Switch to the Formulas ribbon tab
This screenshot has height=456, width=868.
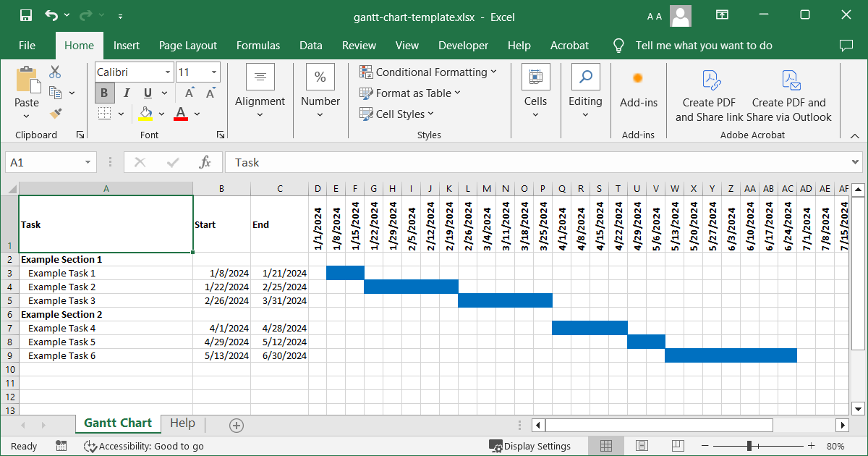[258, 45]
